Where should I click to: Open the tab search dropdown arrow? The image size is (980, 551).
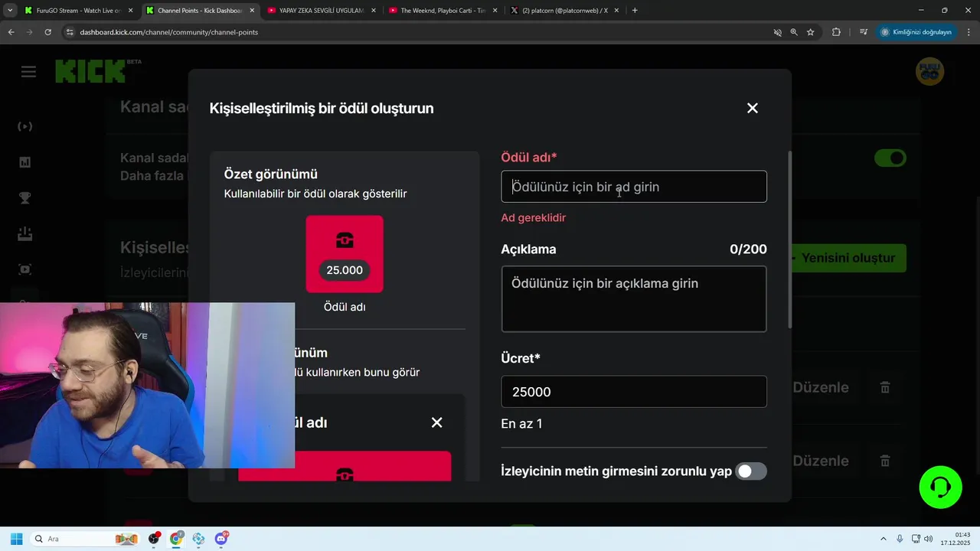(9, 11)
